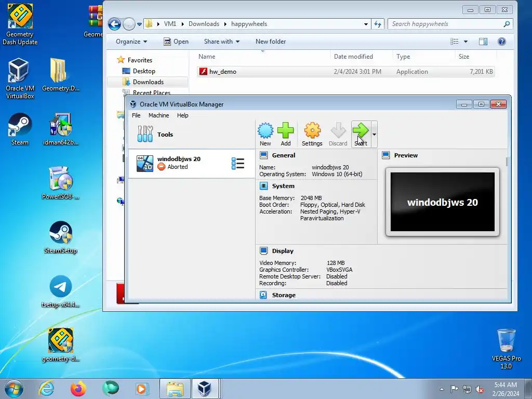Open Internet Explorer from the taskbar
The image size is (532, 399).
46,389
